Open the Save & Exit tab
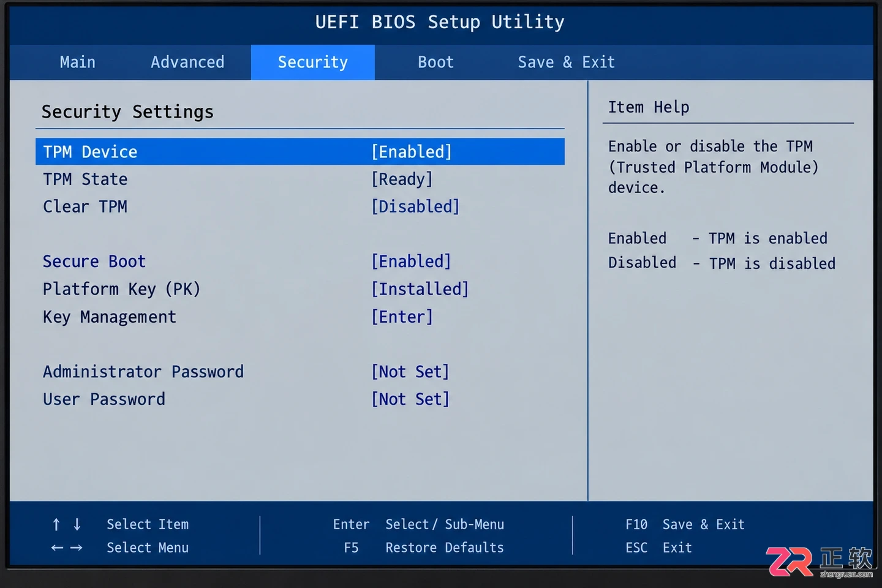Image resolution: width=882 pixels, height=588 pixels. click(566, 62)
